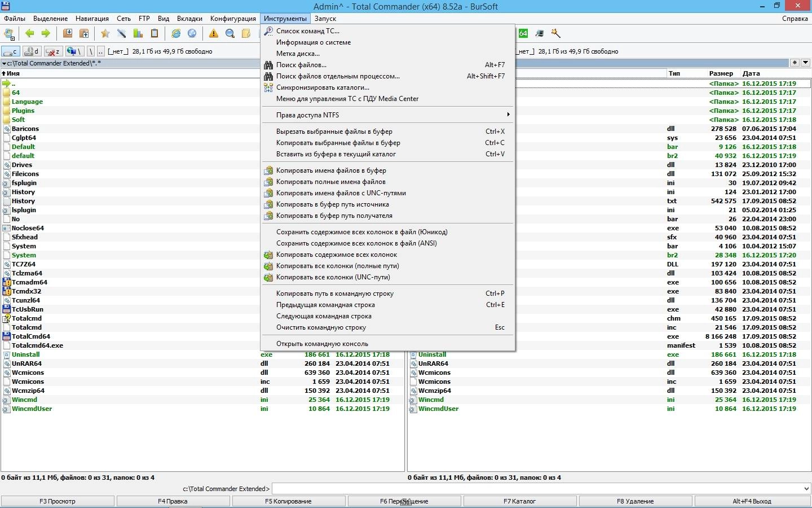Sort by the Имя column header in left panel
Image resolution: width=812 pixels, height=508 pixels.
click(x=130, y=73)
